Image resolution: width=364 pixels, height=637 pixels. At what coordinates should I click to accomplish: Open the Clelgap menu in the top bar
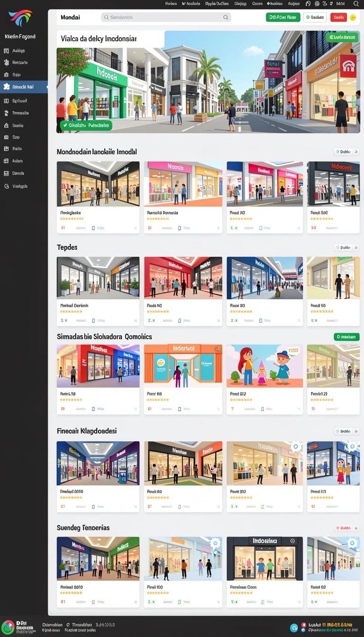[x=240, y=3]
